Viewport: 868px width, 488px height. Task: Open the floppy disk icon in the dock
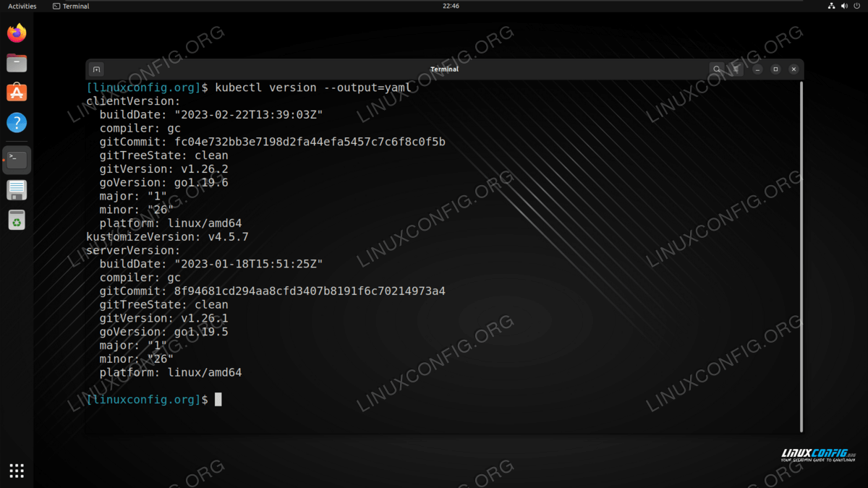point(17,190)
